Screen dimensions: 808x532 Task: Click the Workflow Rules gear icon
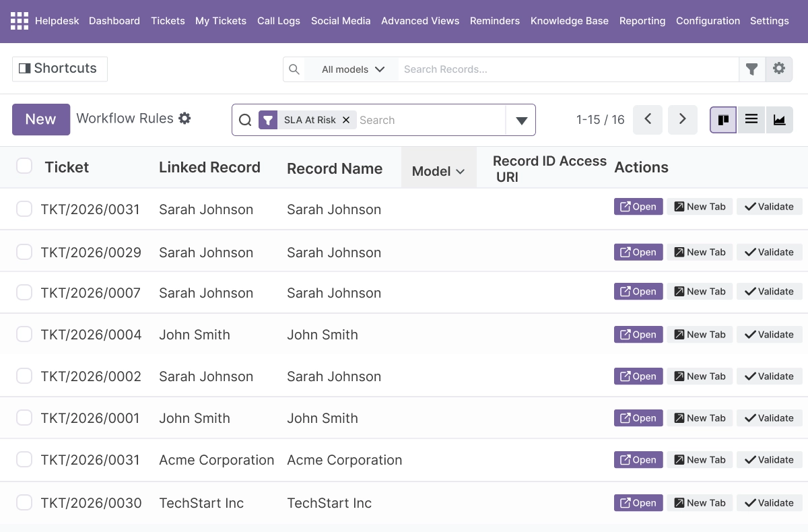[184, 119]
